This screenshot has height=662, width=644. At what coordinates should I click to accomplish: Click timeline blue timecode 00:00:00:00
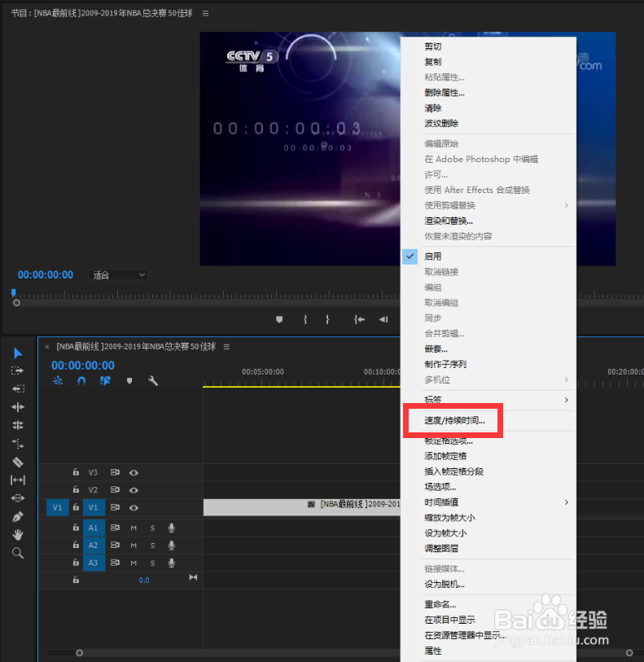(83, 365)
